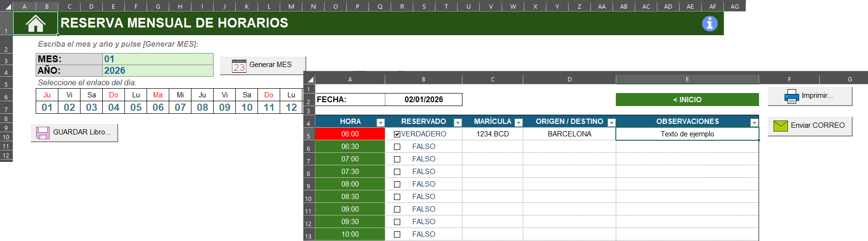Screen dimensions: 868x241
Task: Open the ORIGEN / DESTINO filter dropdown
Action: (x=611, y=122)
